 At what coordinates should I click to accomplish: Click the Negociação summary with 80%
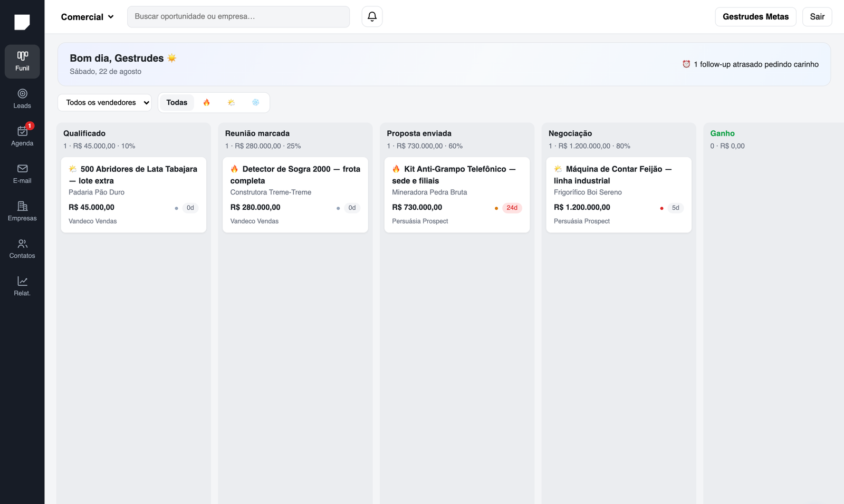[589, 146]
